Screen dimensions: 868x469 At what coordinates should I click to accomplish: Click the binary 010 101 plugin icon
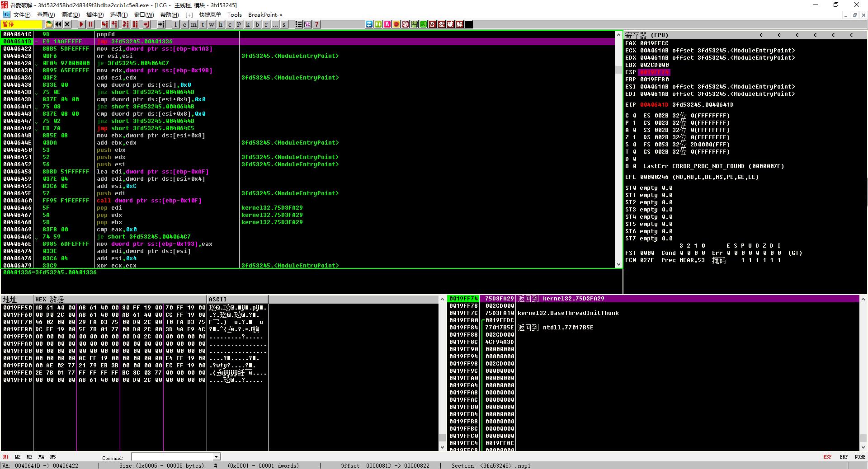pyautogui.click(x=414, y=24)
